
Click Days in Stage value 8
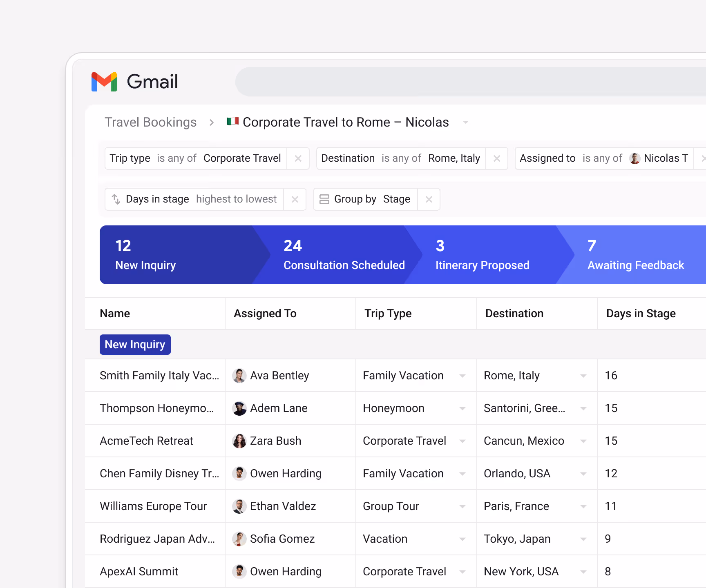tap(608, 572)
